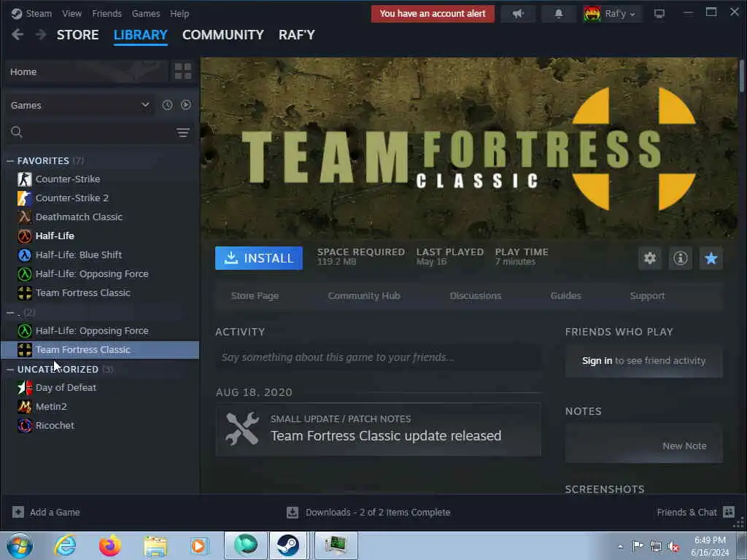Image resolution: width=747 pixels, height=560 pixels.
Task: Open the Team Fortress Classic update news
Action: coord(379,429)
